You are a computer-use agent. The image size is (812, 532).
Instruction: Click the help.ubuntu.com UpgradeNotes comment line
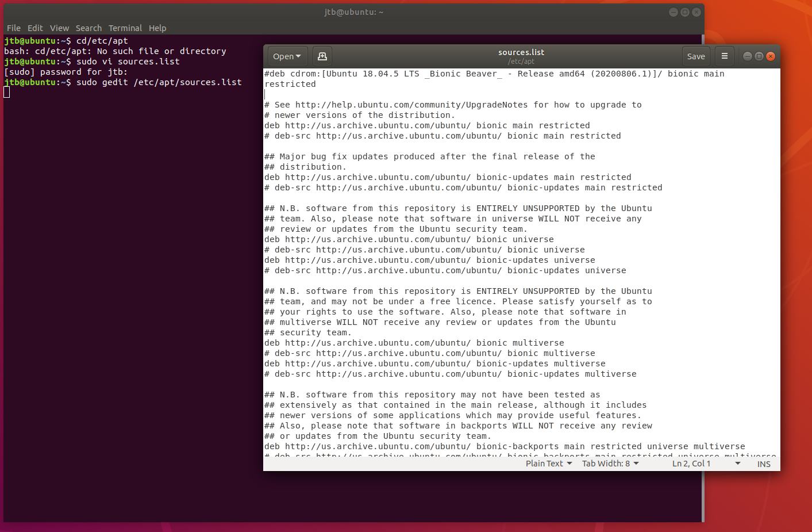coord(453,105)
